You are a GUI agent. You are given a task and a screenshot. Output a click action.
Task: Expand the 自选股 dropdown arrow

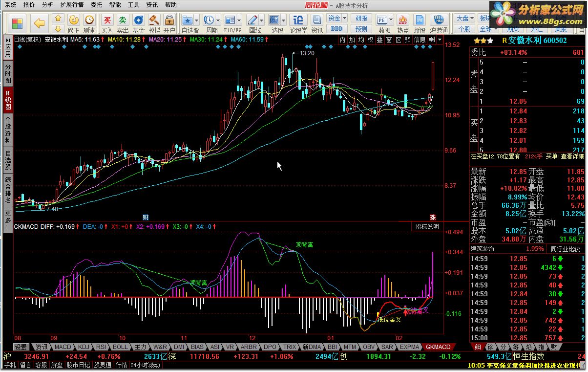(x=196, y=21)
